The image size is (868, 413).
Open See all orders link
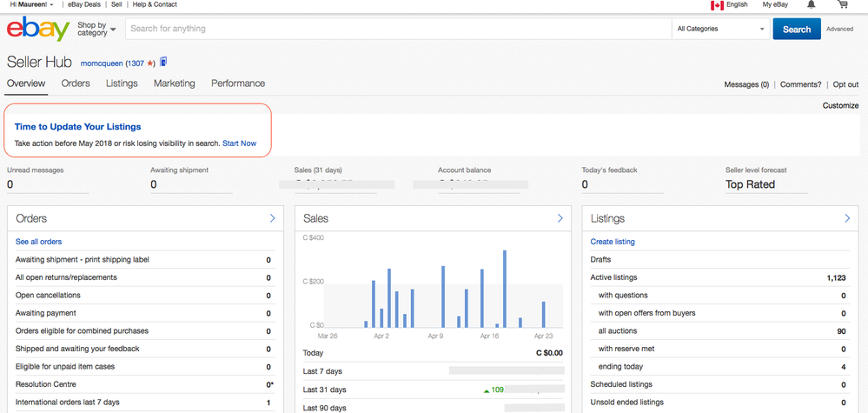pyautogui.click(x=38, y=242)
